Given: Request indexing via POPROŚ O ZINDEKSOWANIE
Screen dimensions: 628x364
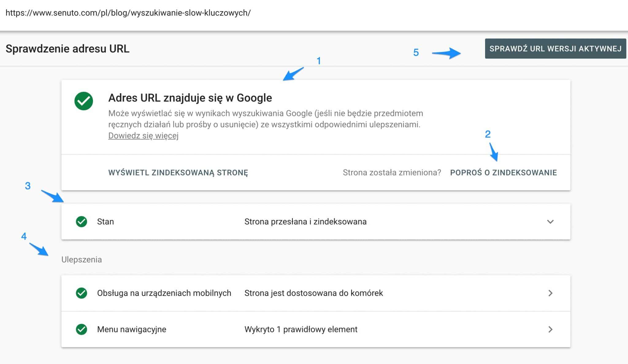Looking at the screenshot, I should coord(504,173).
